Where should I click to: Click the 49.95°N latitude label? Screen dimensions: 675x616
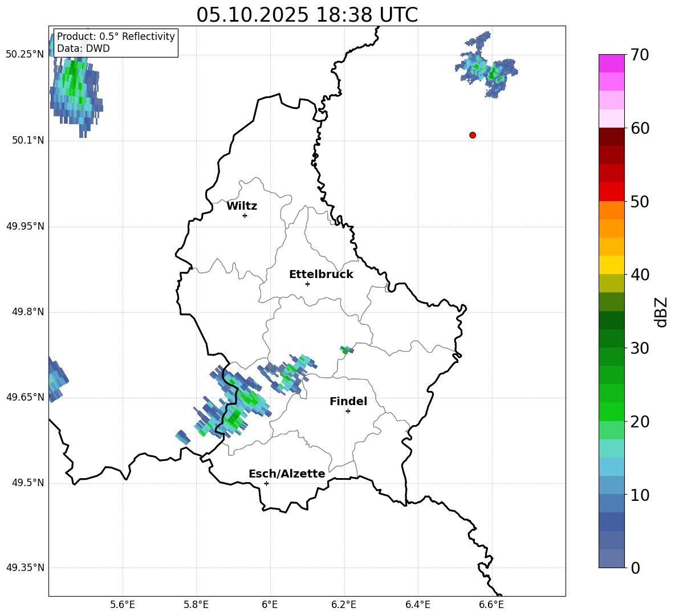[25, 226]
